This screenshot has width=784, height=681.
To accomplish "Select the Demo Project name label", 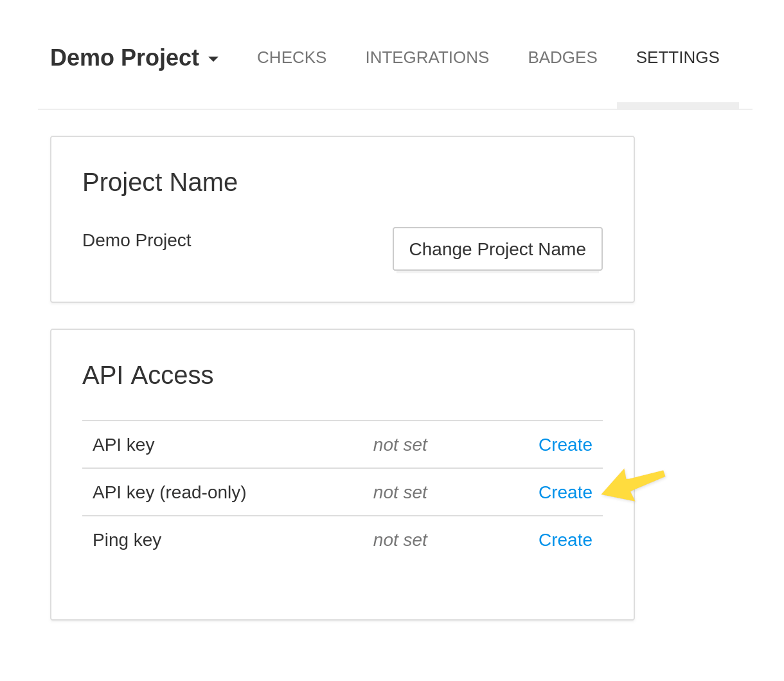I will click(x=137, y=240).
